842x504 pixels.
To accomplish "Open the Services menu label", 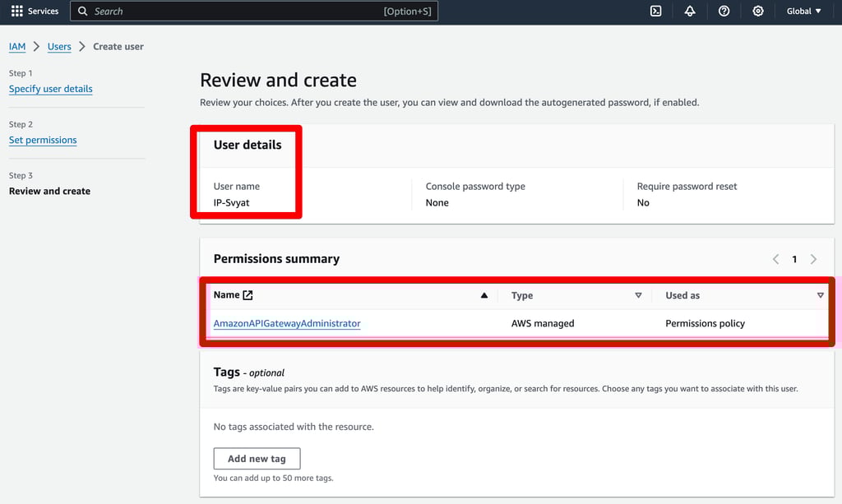I will coord(43,11).
